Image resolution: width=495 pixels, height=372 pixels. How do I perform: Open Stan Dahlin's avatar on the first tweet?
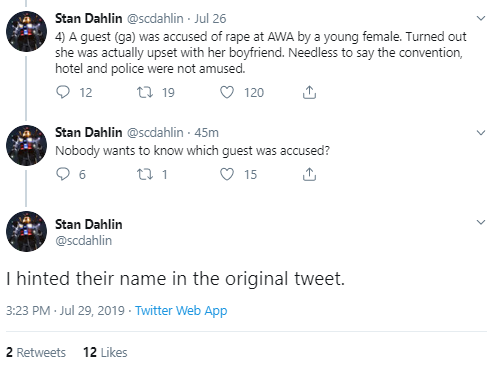pos(27,31)
